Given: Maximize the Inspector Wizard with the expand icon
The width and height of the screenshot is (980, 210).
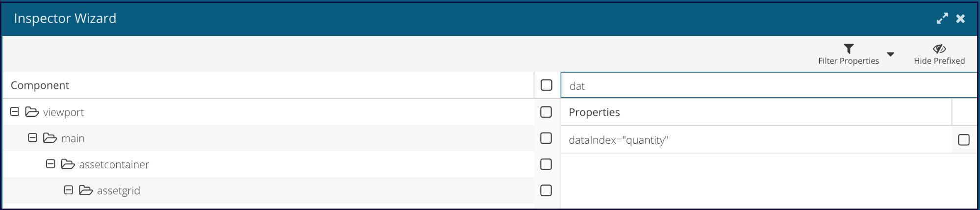Looking at the screenshot, I should click(x=942, y=19).
